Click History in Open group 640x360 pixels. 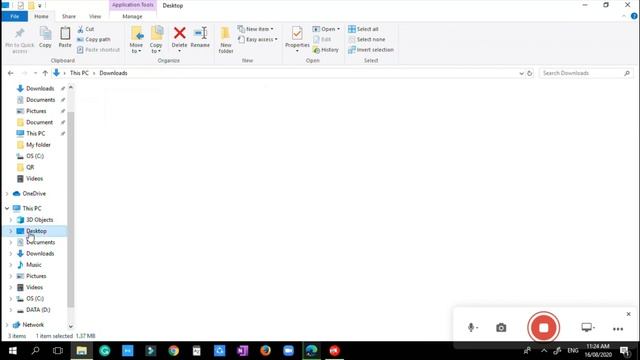pos(326,50)
